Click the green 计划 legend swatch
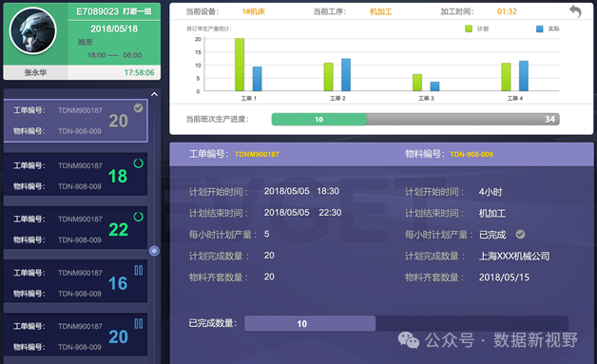This screenshot has width=597, height=364. [469, 29]
